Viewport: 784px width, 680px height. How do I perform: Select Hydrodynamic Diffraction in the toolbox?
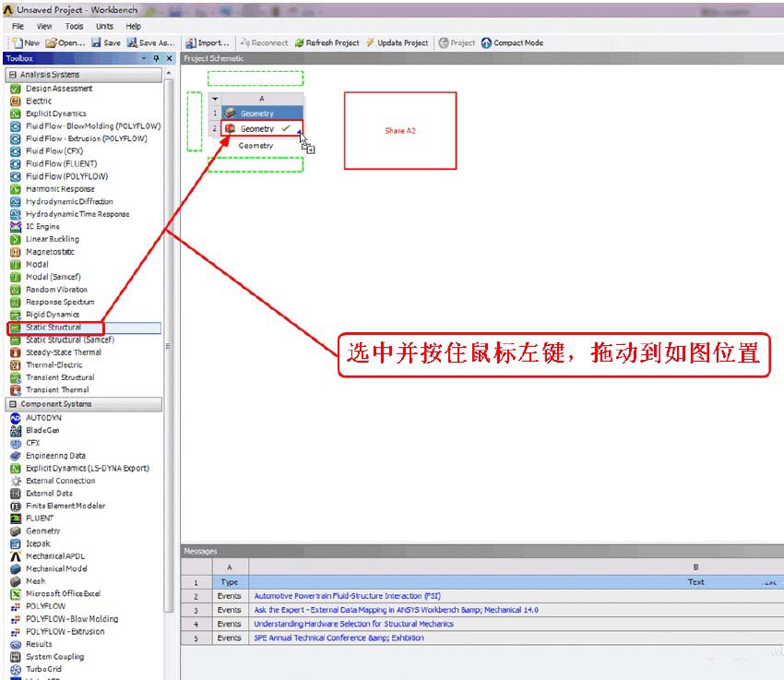69,201
